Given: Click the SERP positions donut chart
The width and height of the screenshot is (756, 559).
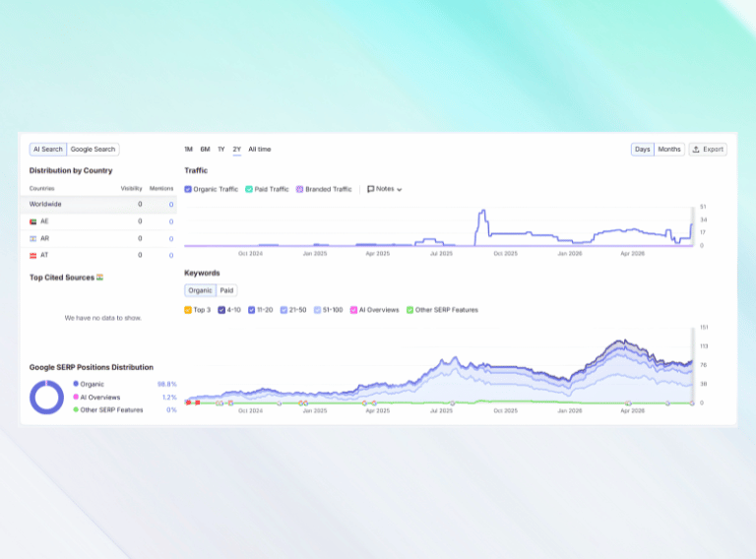Looking at the screenshot, I should 47,397.
